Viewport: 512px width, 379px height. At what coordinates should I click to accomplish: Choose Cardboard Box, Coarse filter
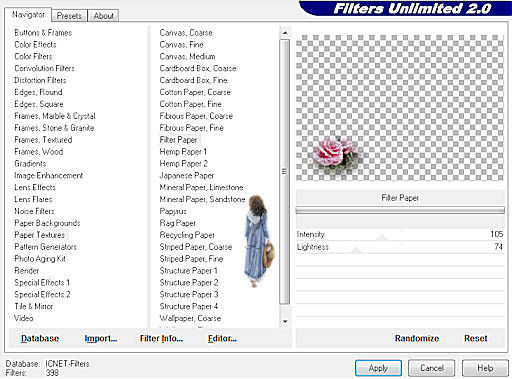coord(198,68)
